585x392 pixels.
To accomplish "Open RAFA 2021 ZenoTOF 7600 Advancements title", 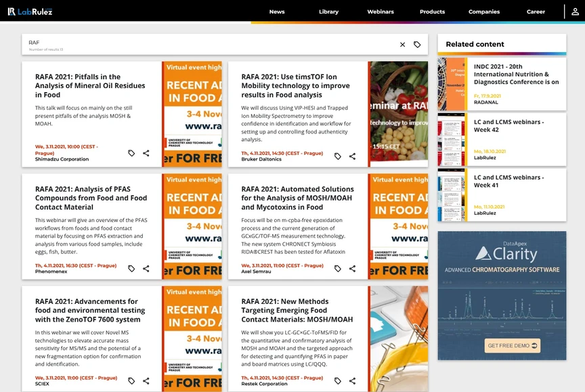I will coord(90,310).
